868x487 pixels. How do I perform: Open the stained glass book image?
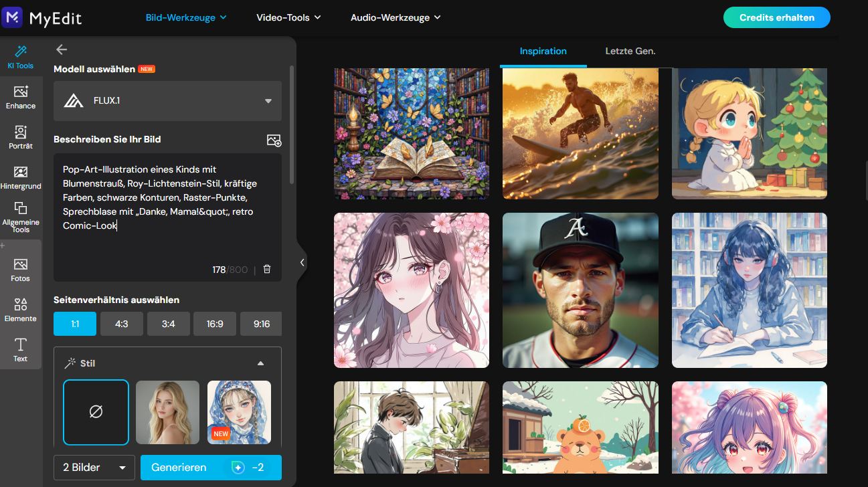(412, 134)
